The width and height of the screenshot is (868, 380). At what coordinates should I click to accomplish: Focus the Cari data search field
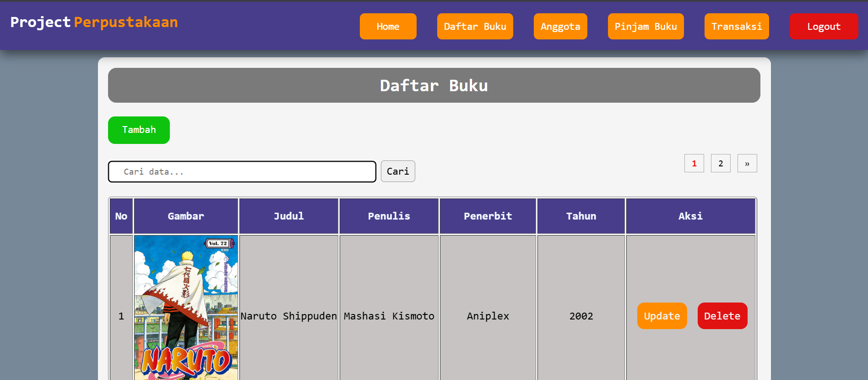tap(242, 171)
